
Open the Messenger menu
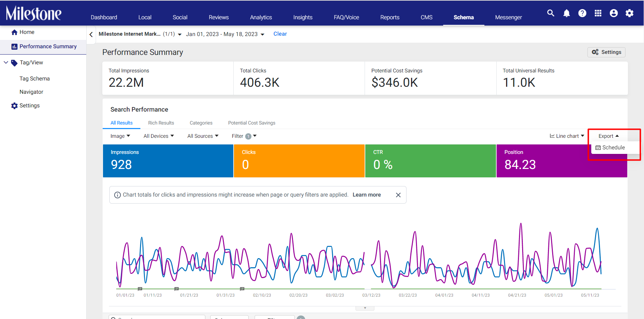click(508, 17)
